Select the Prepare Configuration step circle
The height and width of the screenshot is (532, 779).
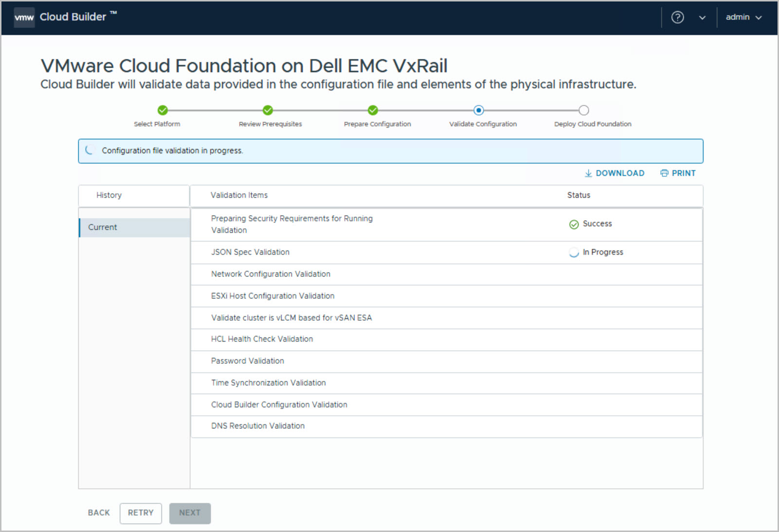(x=373, y=110)
